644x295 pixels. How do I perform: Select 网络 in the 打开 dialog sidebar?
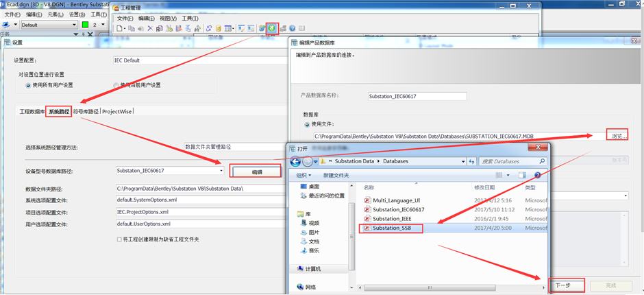[x=306, y=287]
